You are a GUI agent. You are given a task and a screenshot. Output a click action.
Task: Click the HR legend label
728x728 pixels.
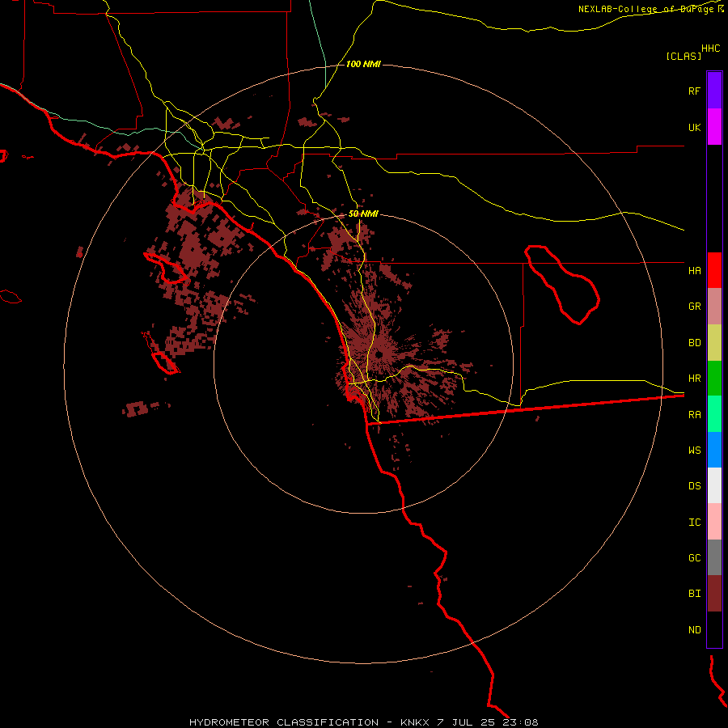[x=694, y=379]
